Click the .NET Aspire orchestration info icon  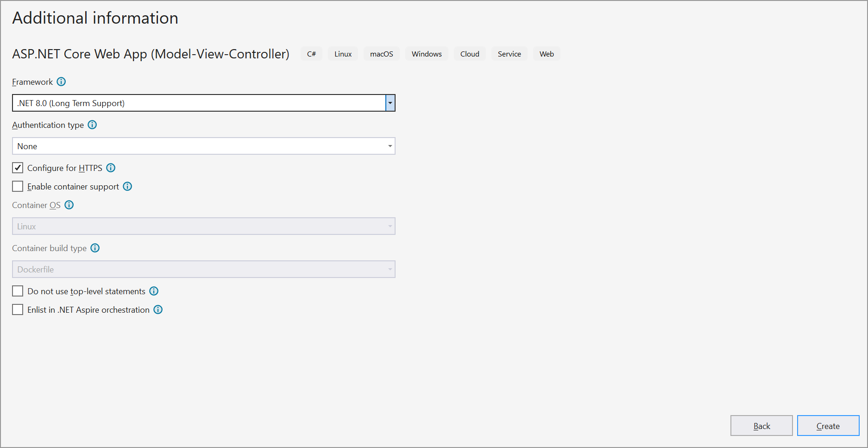[x=158, y=310]
